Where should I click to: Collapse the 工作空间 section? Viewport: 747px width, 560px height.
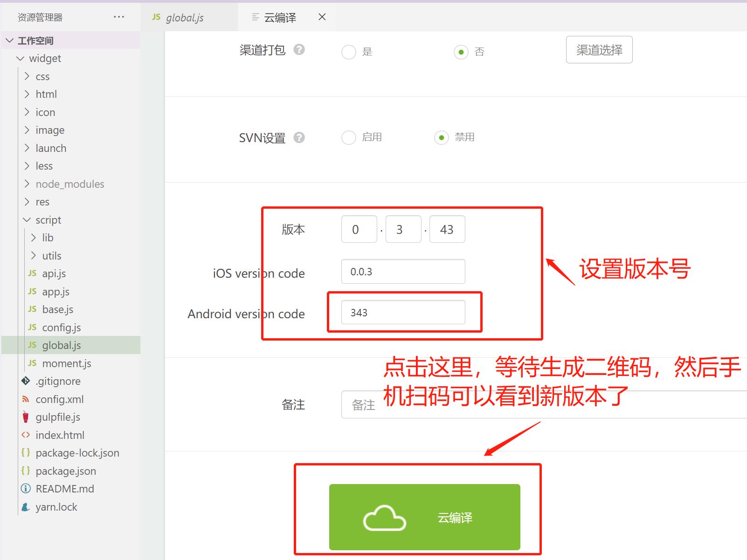point(9,41)
